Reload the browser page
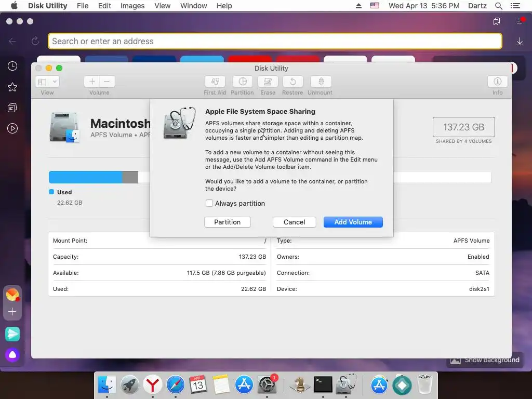This screenshot has width=532, height=399. (x=35, y=41)
